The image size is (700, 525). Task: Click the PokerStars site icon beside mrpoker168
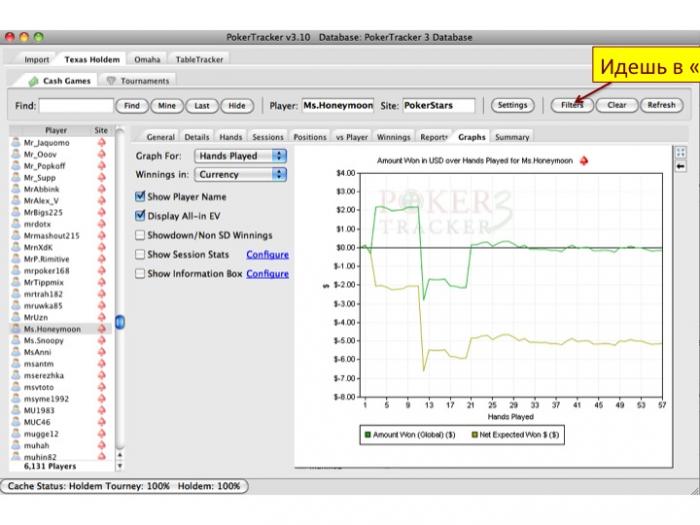(x=102, y=271)
